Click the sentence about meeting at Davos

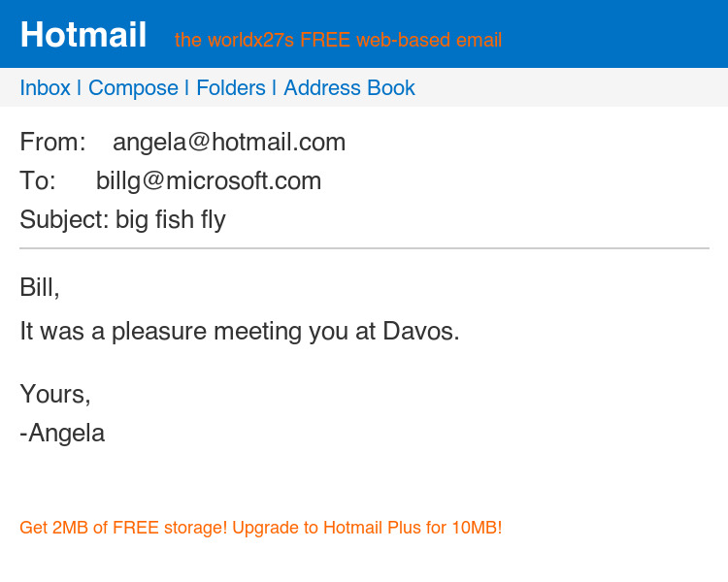(239, 332)
